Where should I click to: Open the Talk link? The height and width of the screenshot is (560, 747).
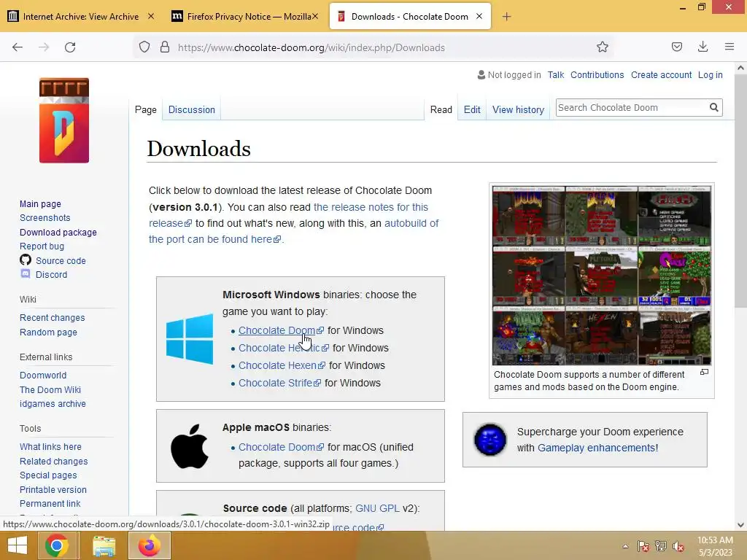pyautogui.click(x=555, y=75)
